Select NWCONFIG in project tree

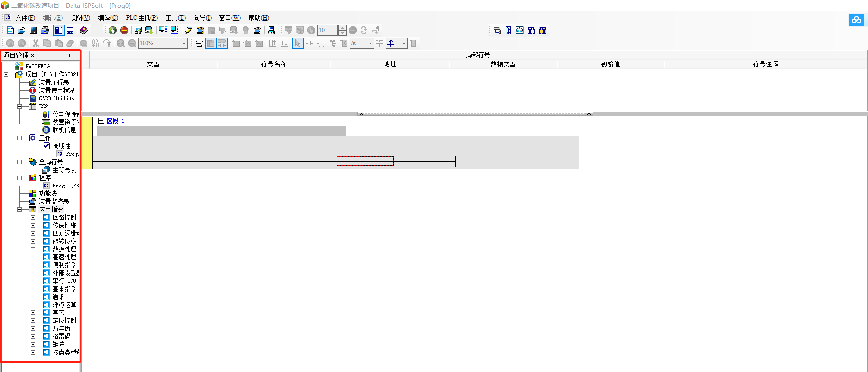click(x=37, y=66)
